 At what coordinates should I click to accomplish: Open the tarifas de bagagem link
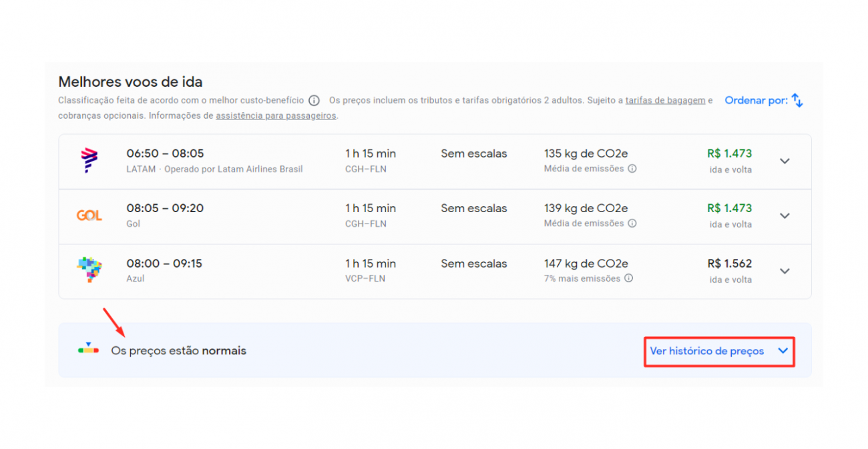pyautogui.click(x=665, y=100)
